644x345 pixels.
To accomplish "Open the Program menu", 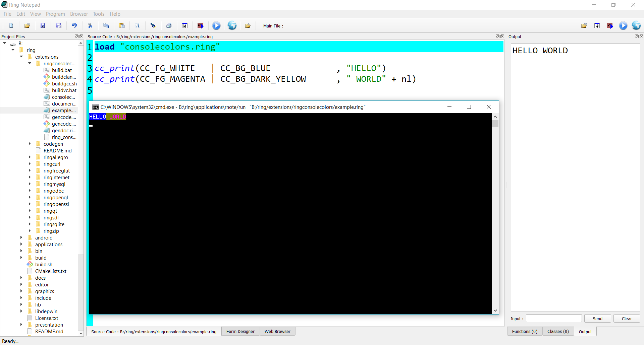I will (55, 14).
